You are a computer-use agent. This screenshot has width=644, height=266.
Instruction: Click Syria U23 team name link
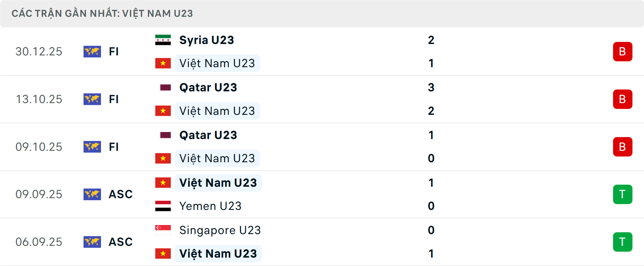pyautogui.click(x=206, y=40)
